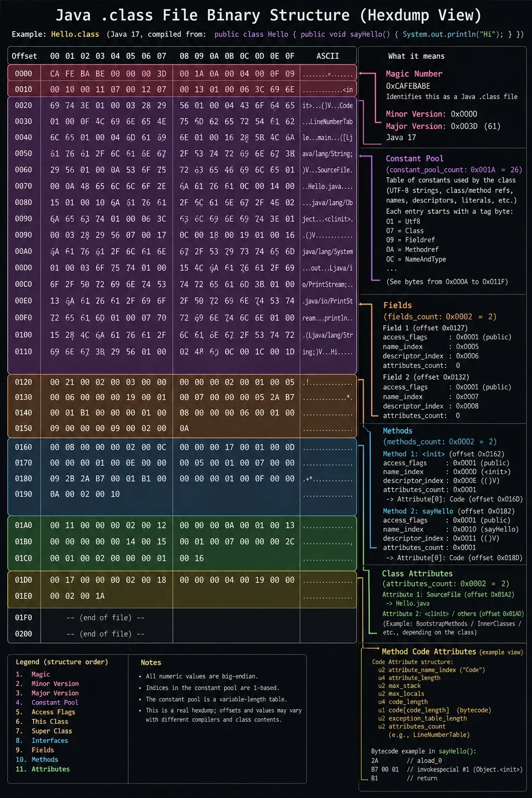Screen dimensions: 532x798
Task: Select 'u2 max_stack' in Code structure
Action: pyautogui.click(x=398, y=686)
